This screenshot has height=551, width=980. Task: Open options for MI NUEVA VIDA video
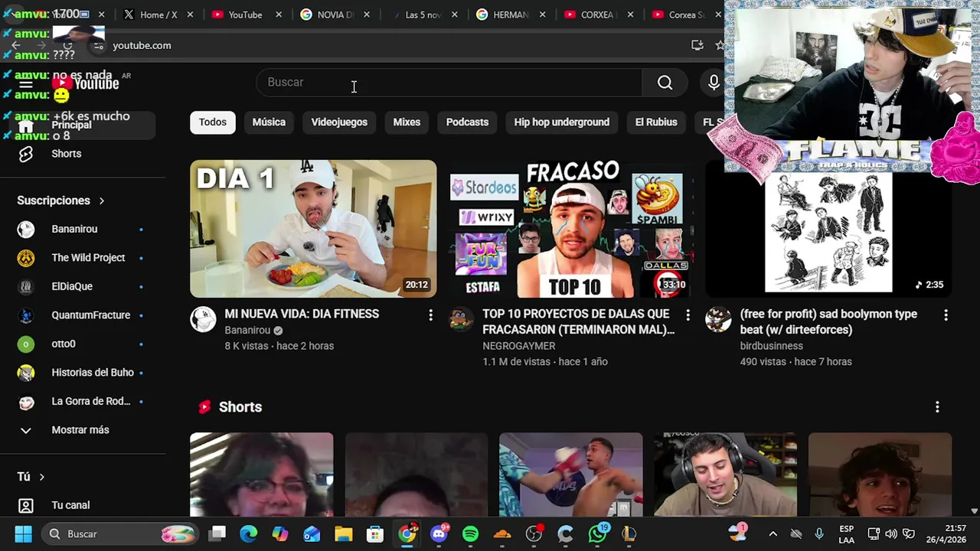point(430,315)
